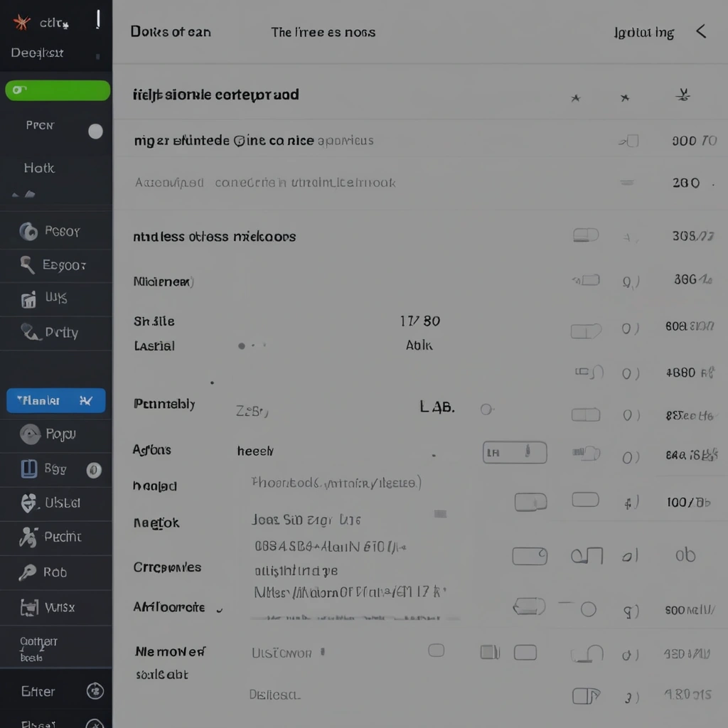Screen dimensions: 728x728
Task: Toggle the switch in the nidless otless row
Action: [x=586, y=235]
